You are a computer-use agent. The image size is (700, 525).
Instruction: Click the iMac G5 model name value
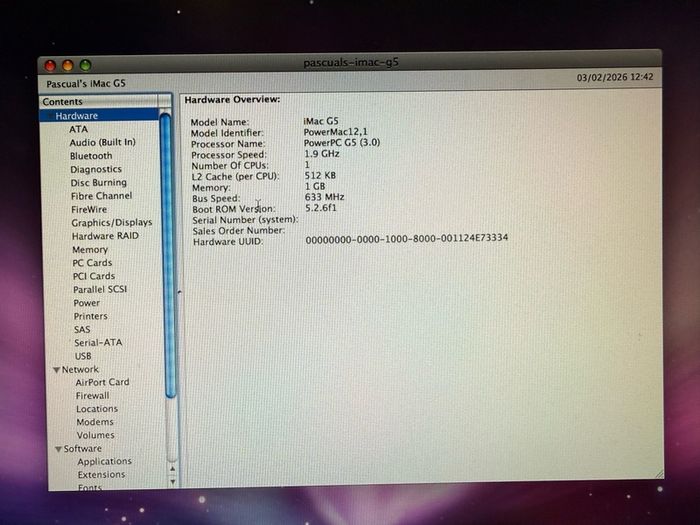point(321,121)
